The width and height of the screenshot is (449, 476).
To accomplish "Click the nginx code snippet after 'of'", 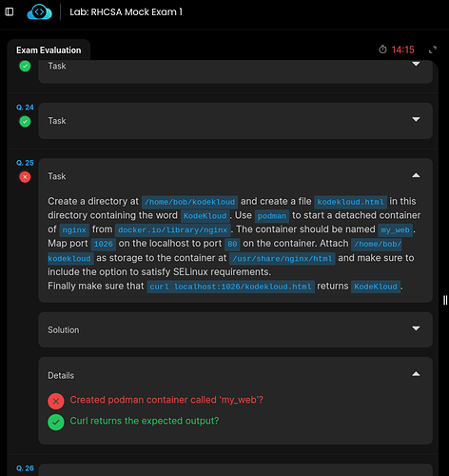I will [x=74, y=230].
